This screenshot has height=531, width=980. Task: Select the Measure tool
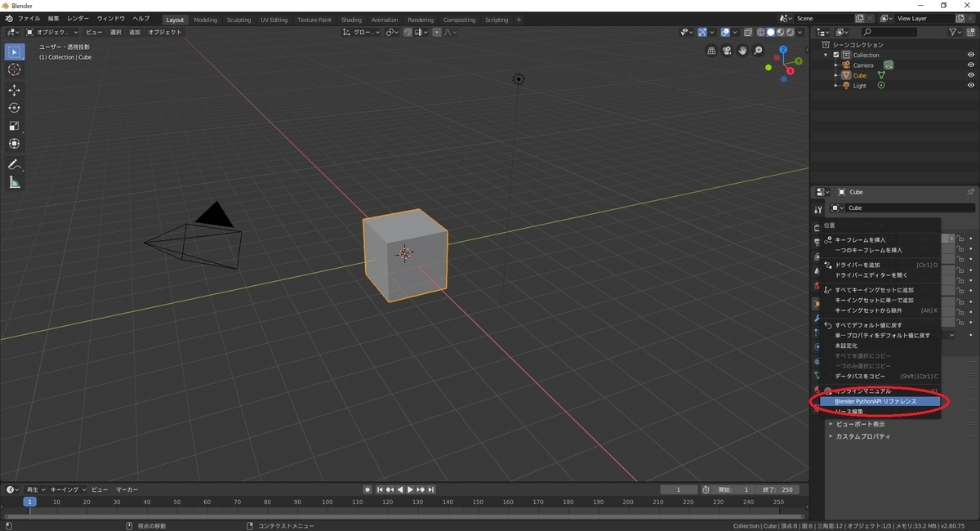[x=14, y=182]
